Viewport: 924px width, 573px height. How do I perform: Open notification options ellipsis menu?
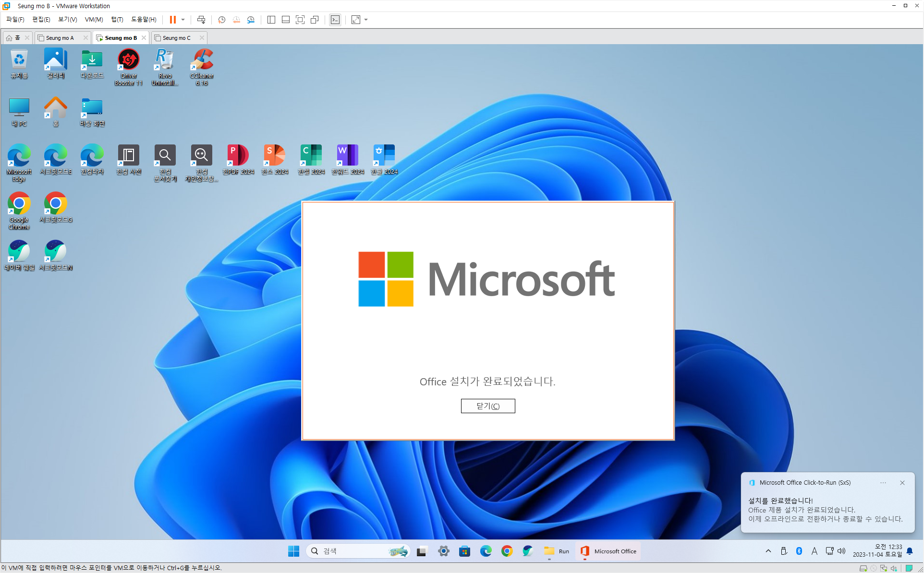coord(883,483)
